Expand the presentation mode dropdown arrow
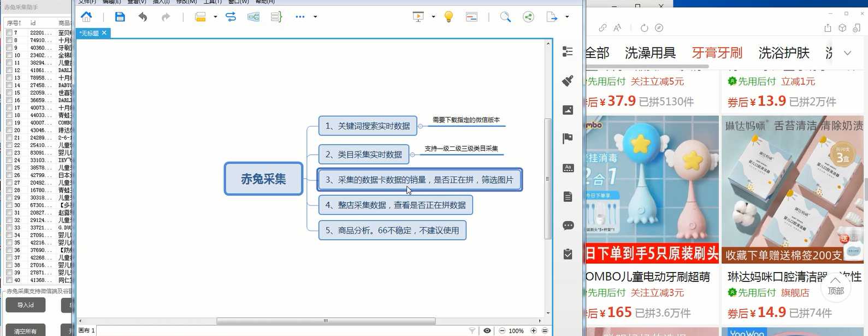The height and width of the screenshot is (336, 868). coord(433,17)
